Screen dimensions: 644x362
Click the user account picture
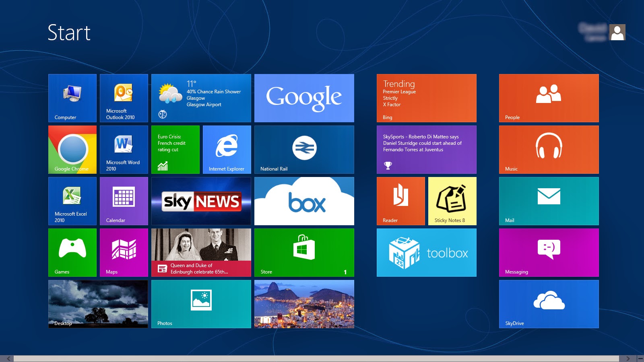(617, 33)
